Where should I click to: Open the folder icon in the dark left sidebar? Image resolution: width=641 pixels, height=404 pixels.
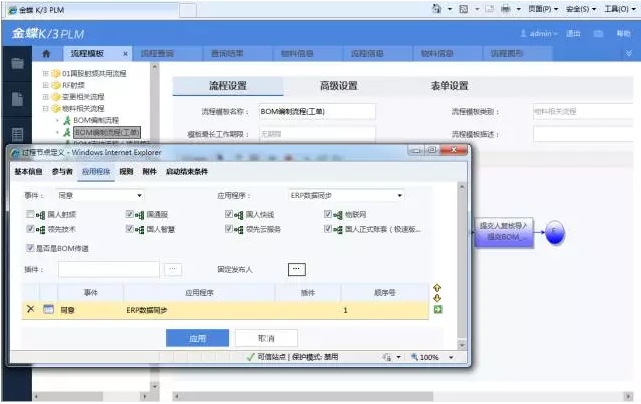17,63
